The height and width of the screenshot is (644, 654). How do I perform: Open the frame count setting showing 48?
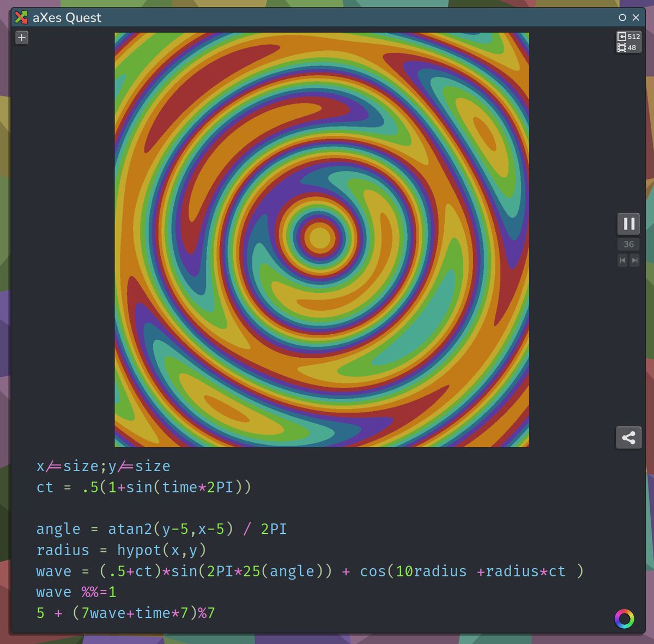pyautogui.click(x=627, y=47)
